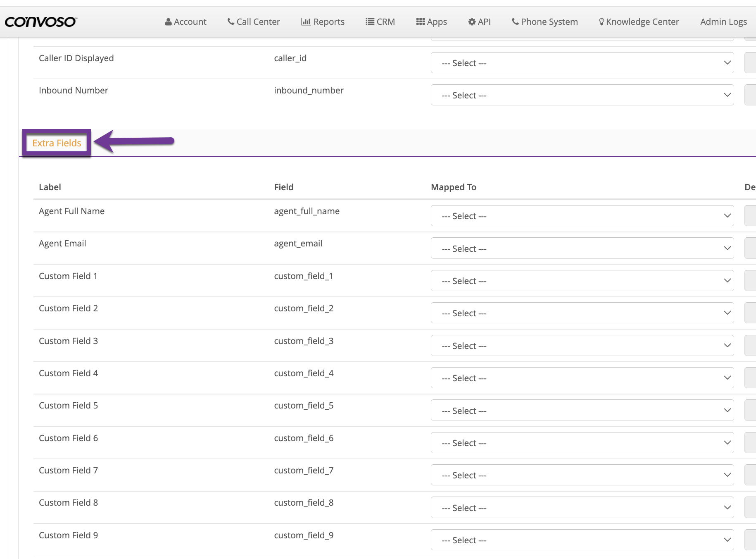Expand the Agent Email mapping dropdown

(582, 248)
